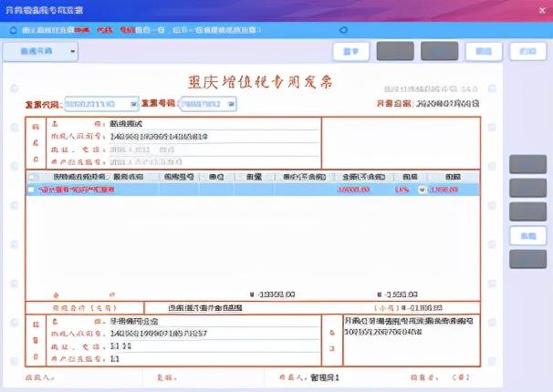
Task: Click the payee field in the footer row
Action: 97,377
